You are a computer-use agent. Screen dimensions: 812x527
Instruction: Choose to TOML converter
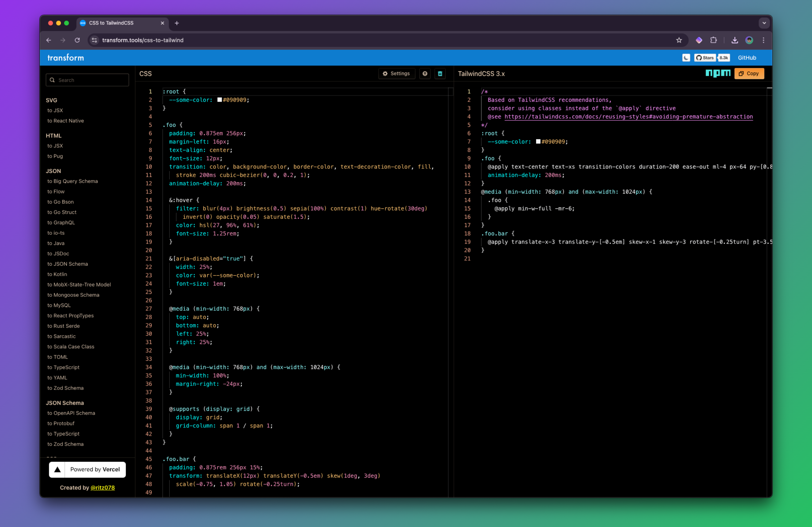(x=58, y=357)
